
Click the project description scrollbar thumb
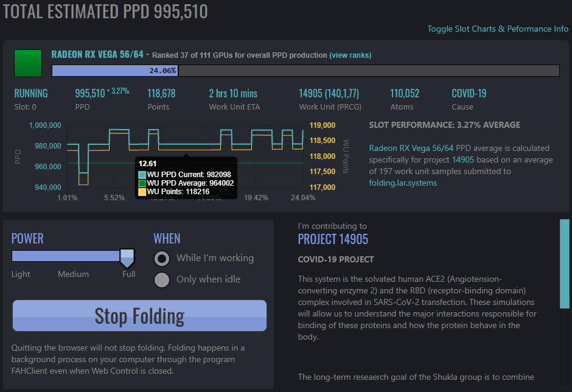tap(564, 264)
